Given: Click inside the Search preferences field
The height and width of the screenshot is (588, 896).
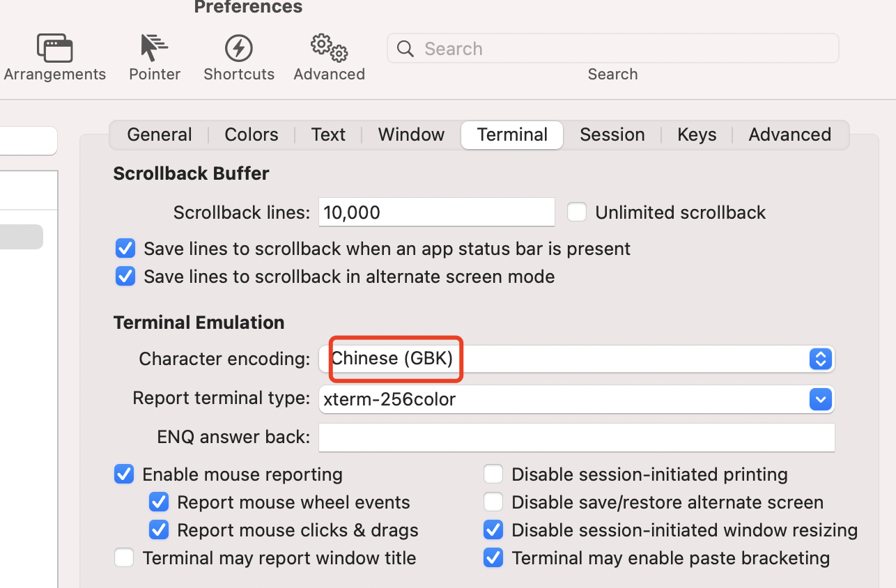Looking at the screenshot, I should (x=613, y=49).
